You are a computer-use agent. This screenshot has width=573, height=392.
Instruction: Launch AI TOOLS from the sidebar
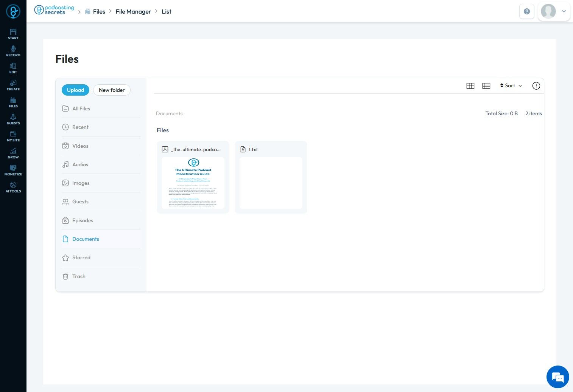[13, 187]
